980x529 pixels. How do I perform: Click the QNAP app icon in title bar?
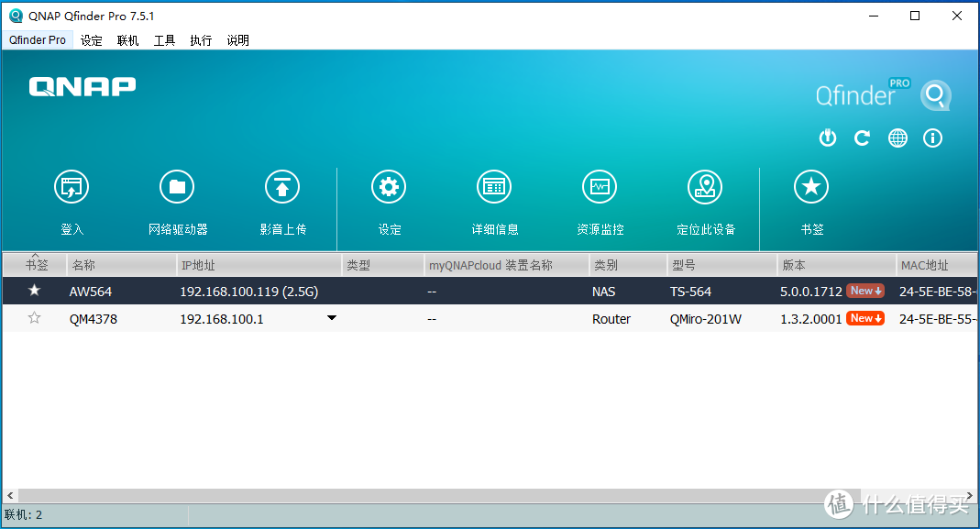click(16, 16)
